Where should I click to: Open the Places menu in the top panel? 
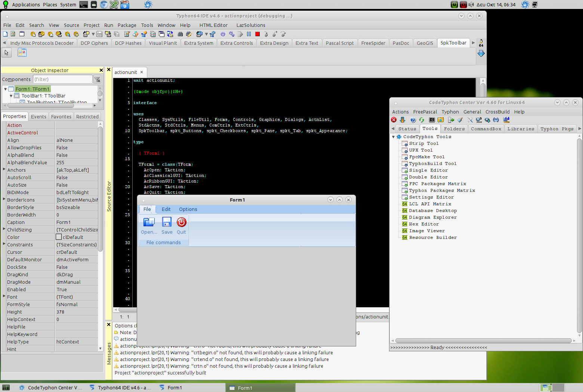coord(50,4)
